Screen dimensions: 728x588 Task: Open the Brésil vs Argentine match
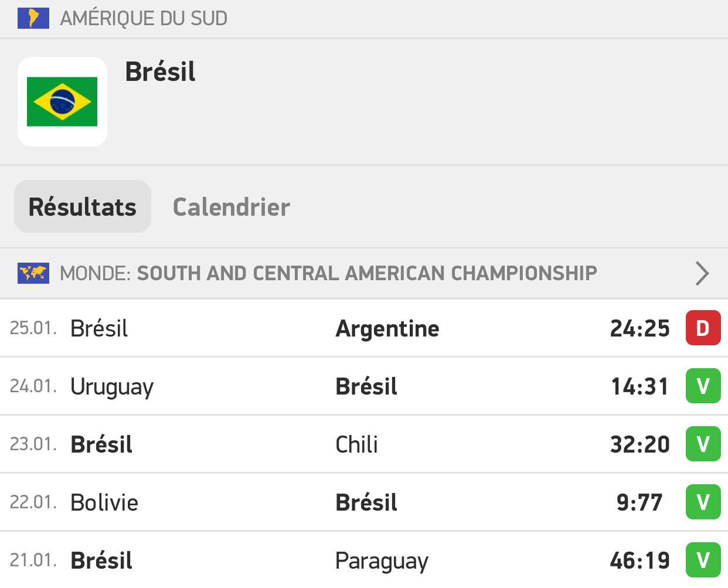[364, 328]
